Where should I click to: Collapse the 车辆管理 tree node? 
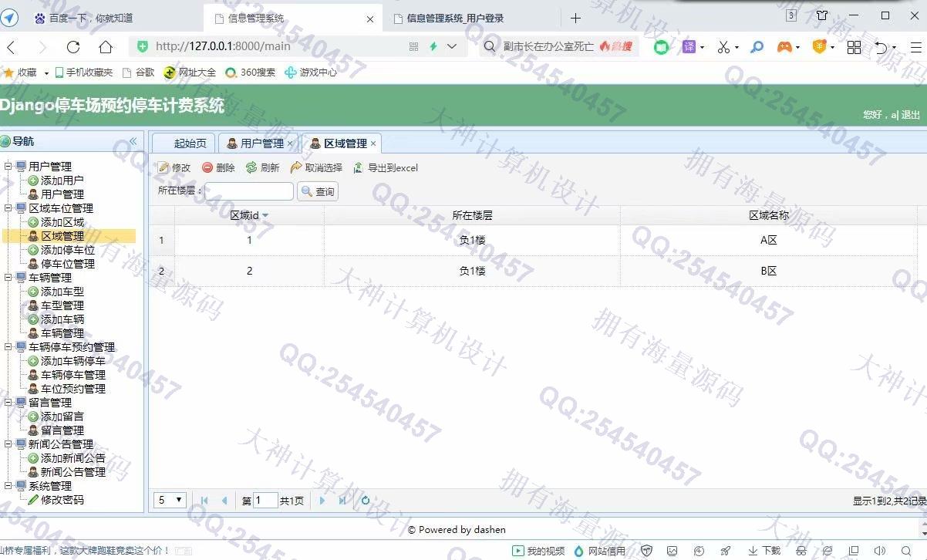pos(8,277)
